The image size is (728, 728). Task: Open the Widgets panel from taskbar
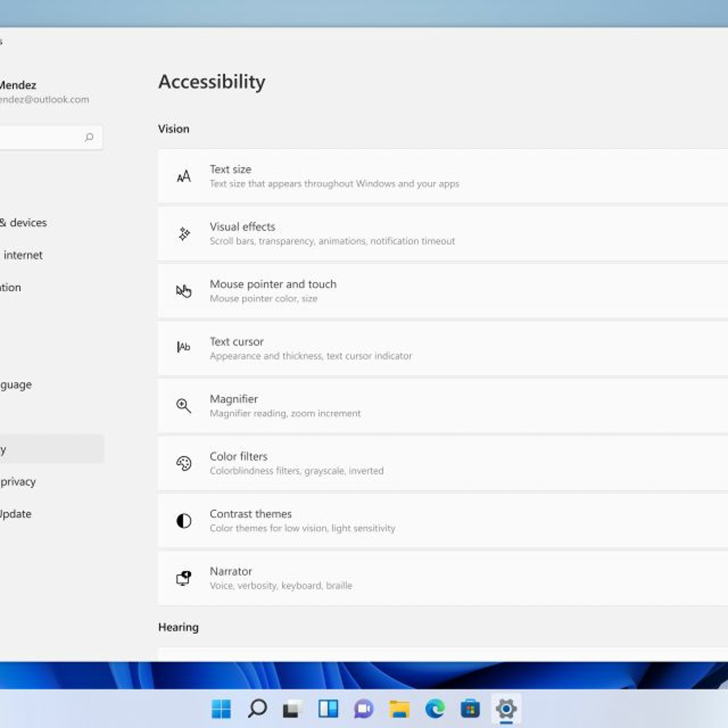click(x=328, y=709)
